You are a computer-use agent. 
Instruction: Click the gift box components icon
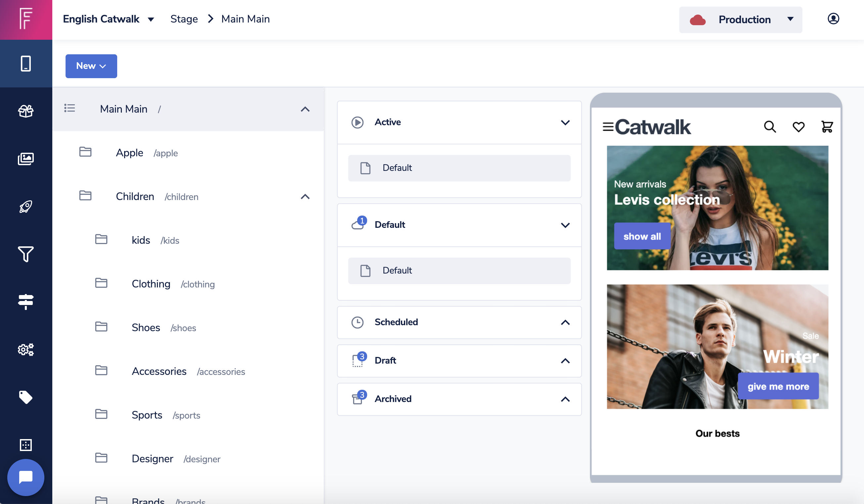tap(26, 111)
